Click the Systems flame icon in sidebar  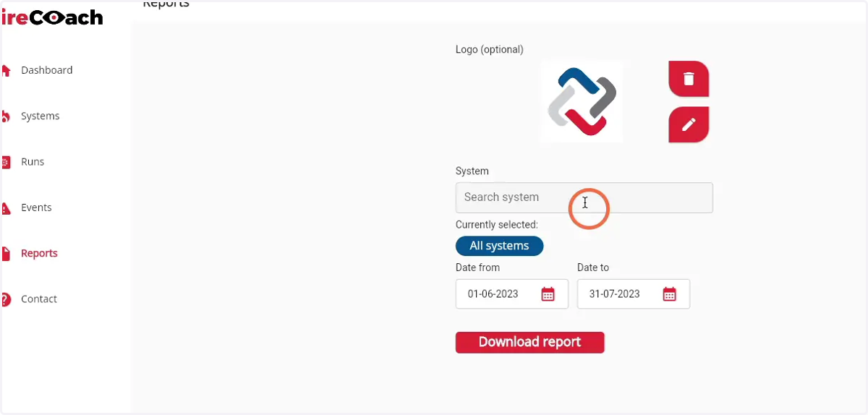coord(6,116)
